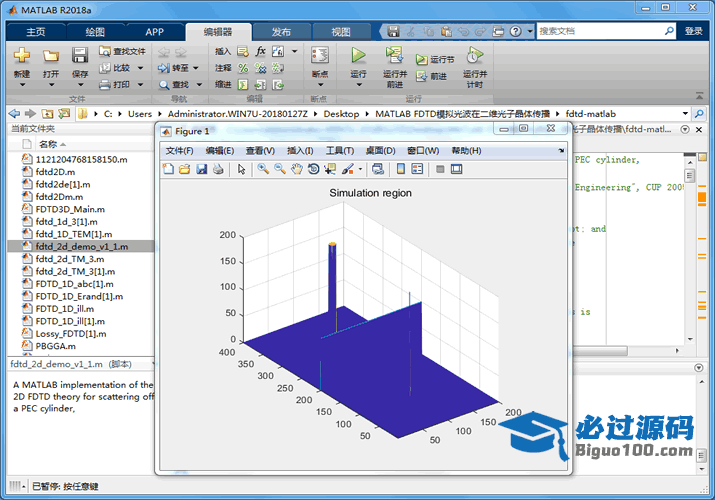Screen dimensions: 715x500
Task: Open the New (新建) dropdown arrow
Action: 21,85
